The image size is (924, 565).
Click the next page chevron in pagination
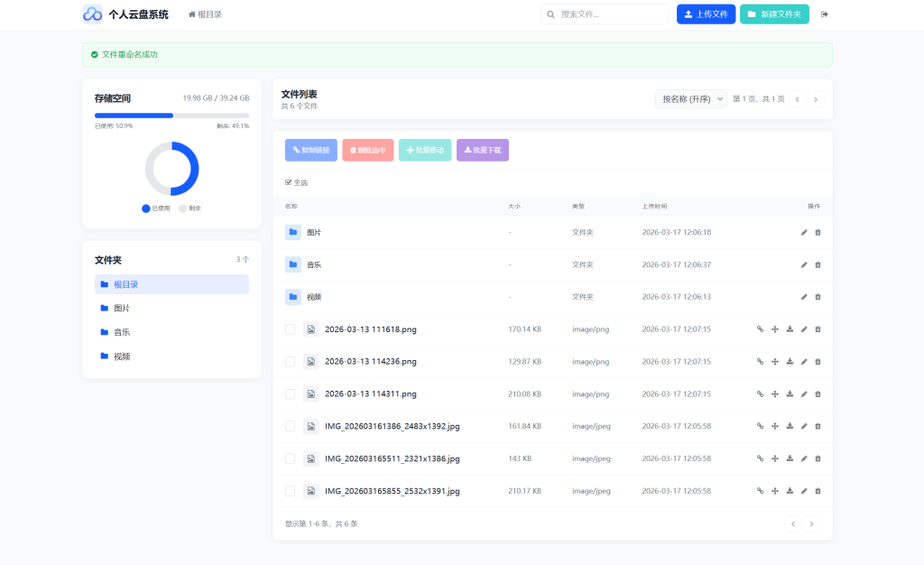(815, 99)
